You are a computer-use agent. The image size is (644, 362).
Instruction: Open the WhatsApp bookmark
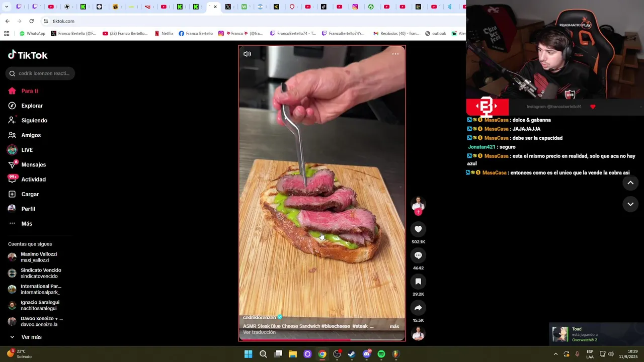[x=32, y=34]
